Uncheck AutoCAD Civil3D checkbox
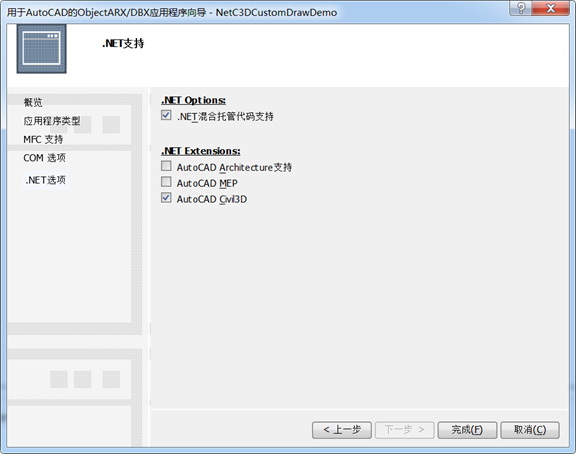Screen dimensions: 576x454 click(x=166, y=198)
